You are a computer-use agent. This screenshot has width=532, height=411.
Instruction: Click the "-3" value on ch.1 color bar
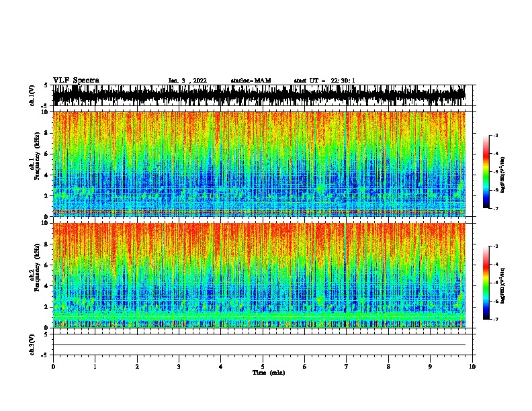point(496,135)
